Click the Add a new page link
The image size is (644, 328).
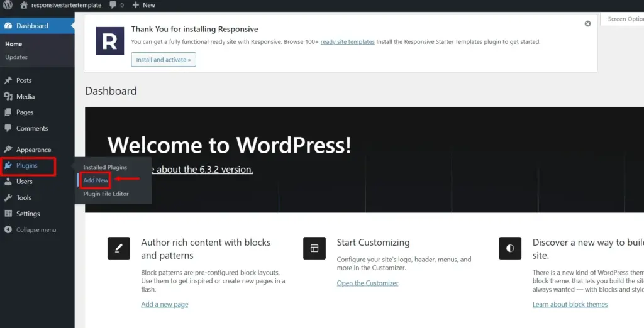(164, 305)
